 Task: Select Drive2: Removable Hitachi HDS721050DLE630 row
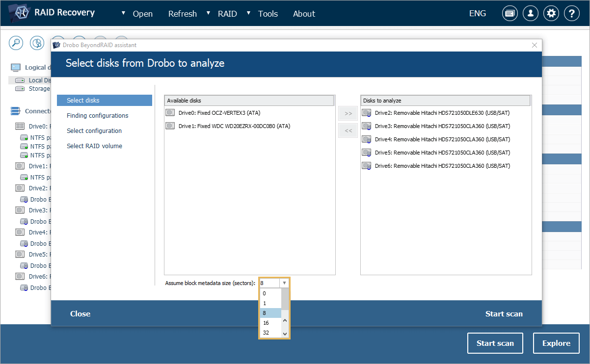pyautogui.click(x=446, y=113)
